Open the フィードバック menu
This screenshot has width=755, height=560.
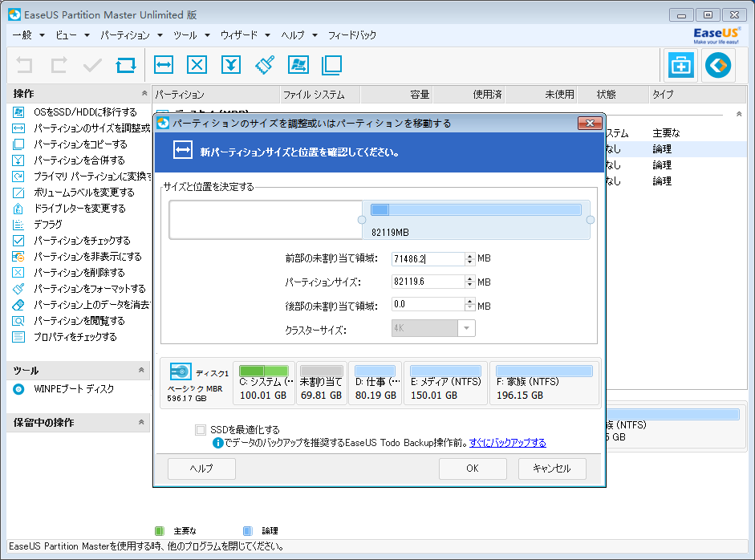pyautogui.click(x=352, y=35)
